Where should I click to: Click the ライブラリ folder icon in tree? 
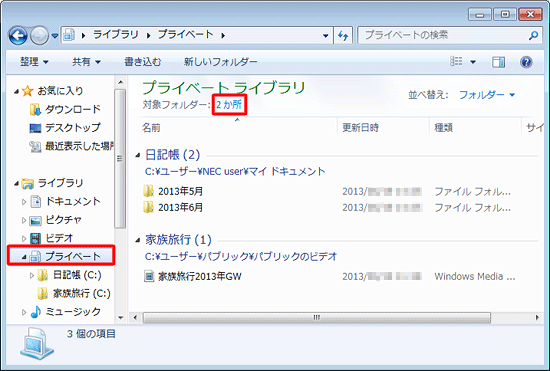(27, 183)
